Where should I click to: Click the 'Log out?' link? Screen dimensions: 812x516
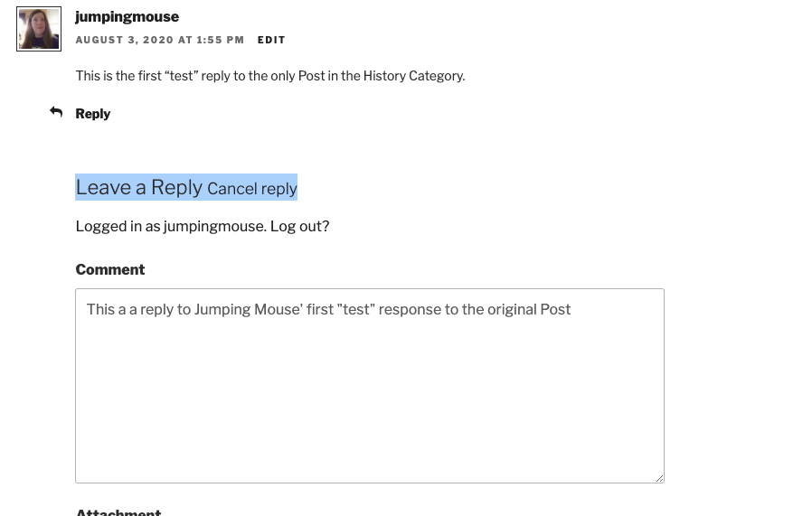point(300,226)
